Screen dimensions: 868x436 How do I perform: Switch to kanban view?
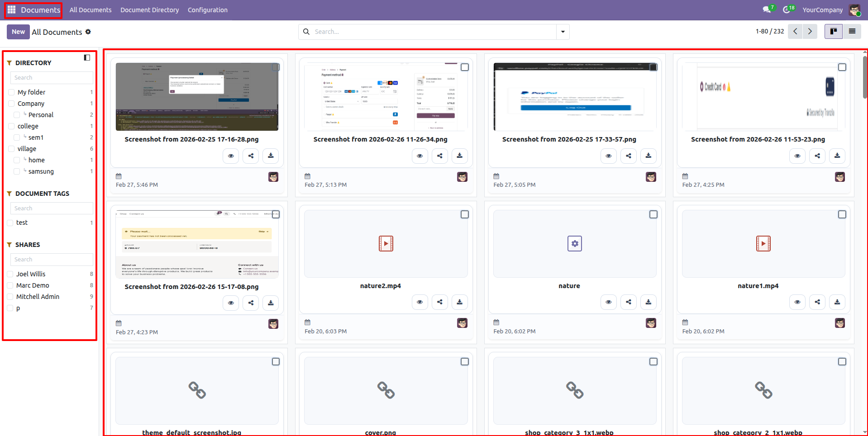[x=833, y=31]
